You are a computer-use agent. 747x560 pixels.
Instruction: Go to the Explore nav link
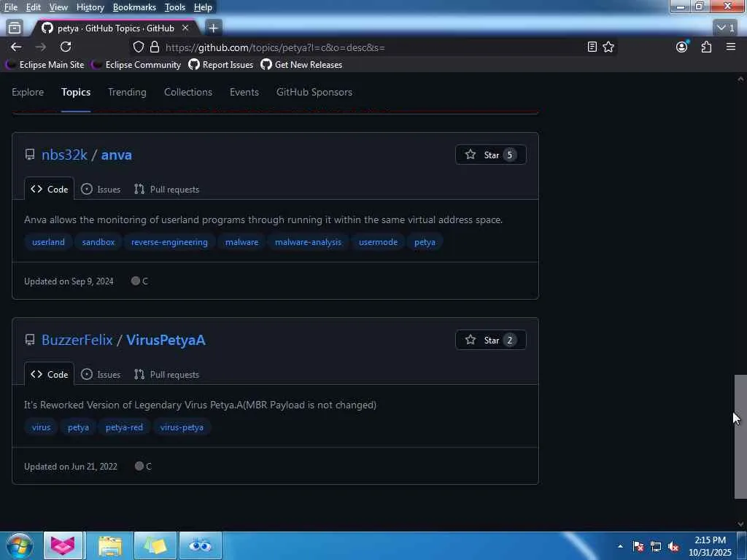pyautogui.click(x=28, y=92)
